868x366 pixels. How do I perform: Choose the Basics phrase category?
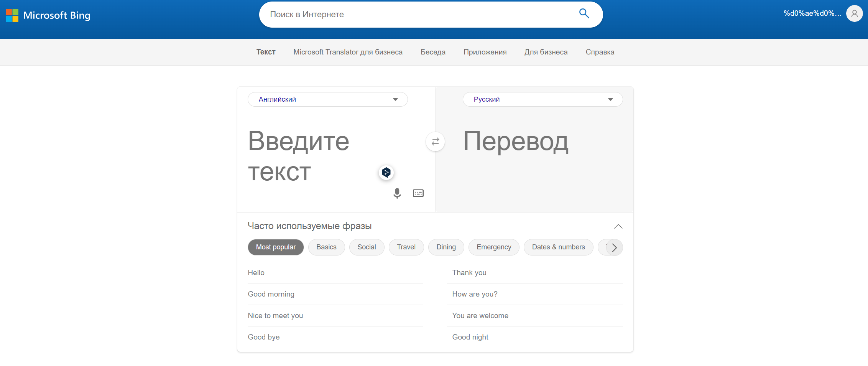pyautogui.click(x=327, y=247)
